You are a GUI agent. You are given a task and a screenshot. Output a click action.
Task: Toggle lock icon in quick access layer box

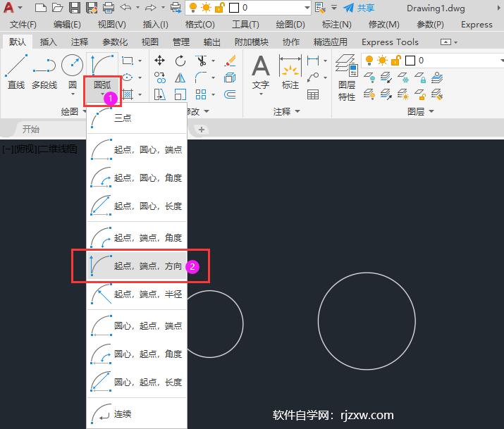[219, 7]
